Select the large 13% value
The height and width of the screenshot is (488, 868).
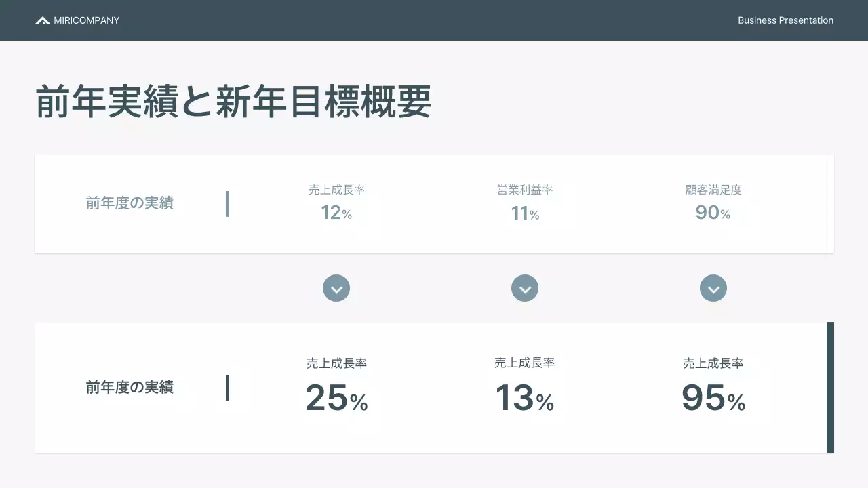tap(524, 398)
